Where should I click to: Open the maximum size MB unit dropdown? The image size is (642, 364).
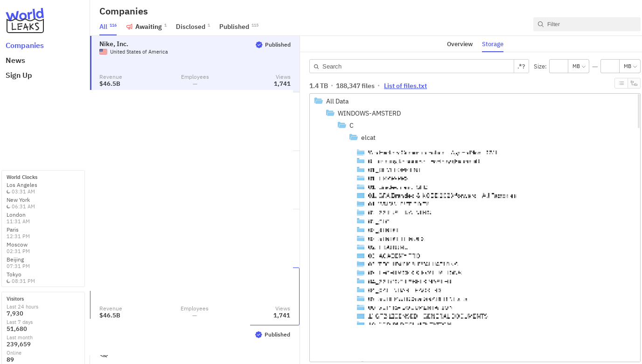630,66
